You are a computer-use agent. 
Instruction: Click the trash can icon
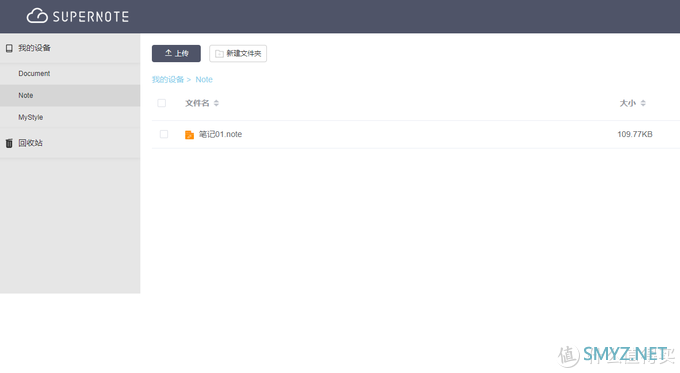9,143
